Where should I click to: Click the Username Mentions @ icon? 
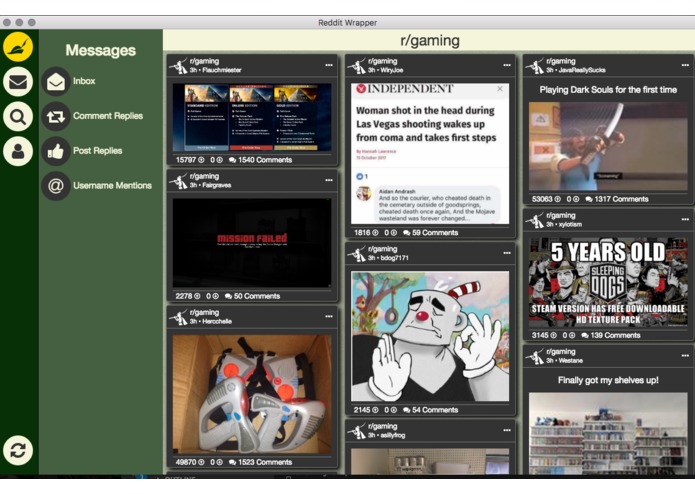coord(56,186)
